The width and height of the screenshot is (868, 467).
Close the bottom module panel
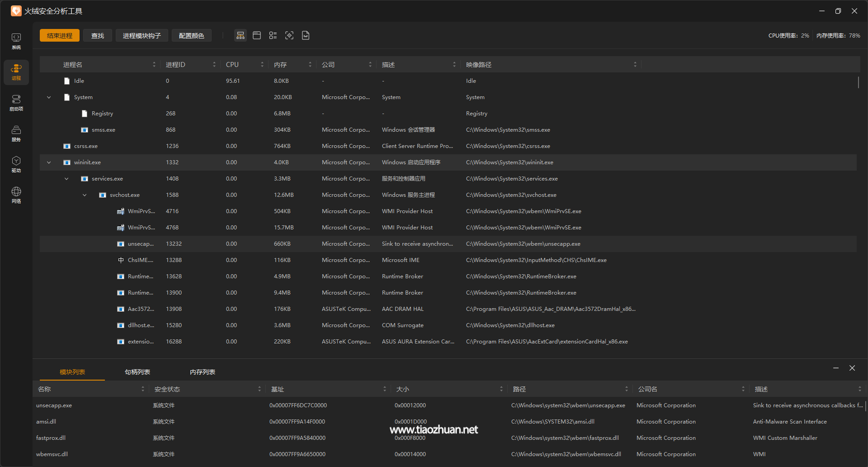tap(852, 368)
